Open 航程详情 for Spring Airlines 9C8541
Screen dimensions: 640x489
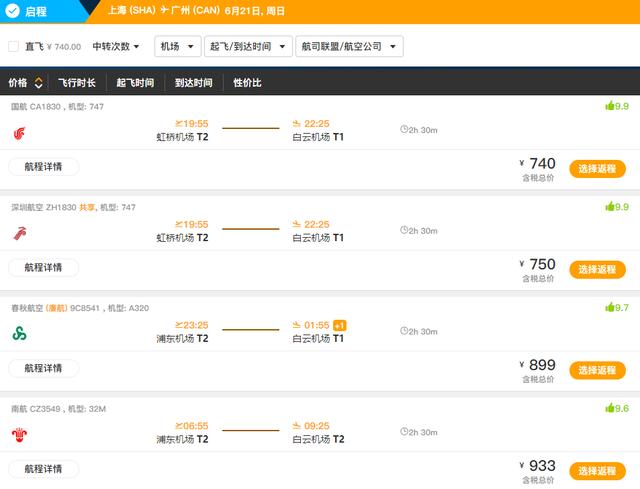point(43,368)
